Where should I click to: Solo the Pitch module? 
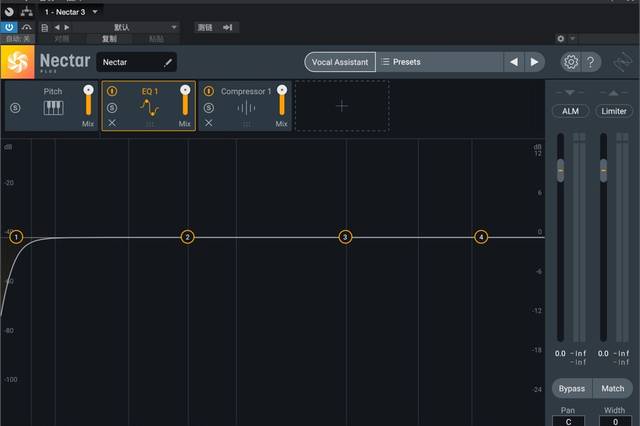point(15,108)
